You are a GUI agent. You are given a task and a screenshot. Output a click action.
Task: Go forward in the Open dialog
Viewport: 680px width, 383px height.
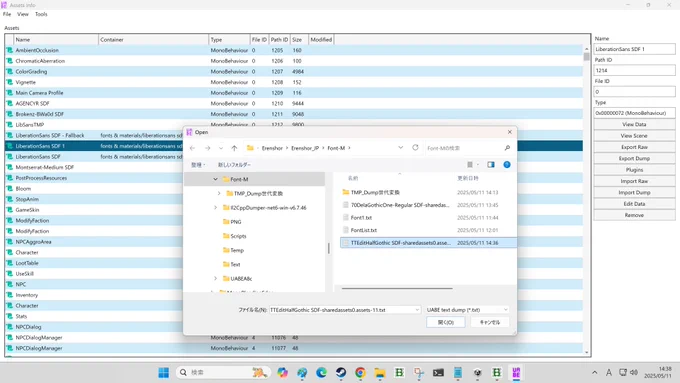coord(207,148)
